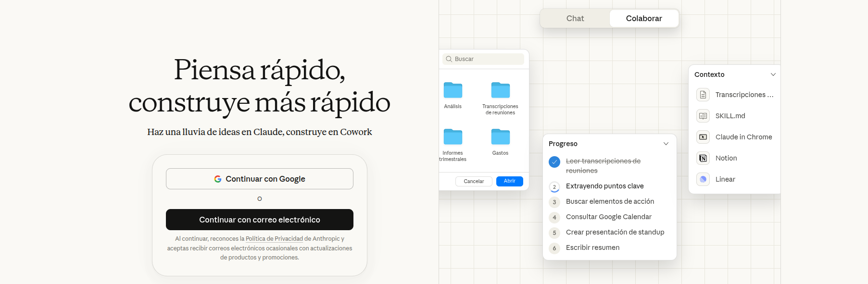868x284 pixels.
Task: Click the Notion icon in Contexto
Action: pos(703,158)
